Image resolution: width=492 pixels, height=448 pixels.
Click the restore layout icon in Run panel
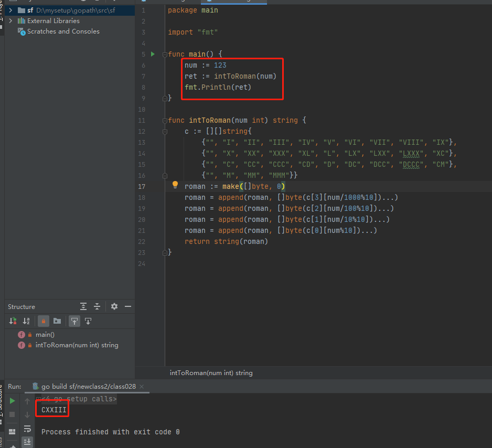point(12,432)
